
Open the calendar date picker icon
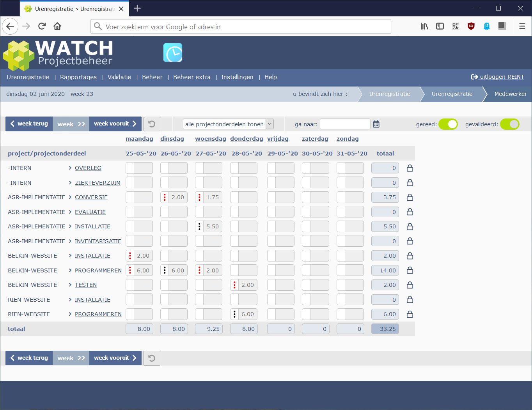point(376,124)
